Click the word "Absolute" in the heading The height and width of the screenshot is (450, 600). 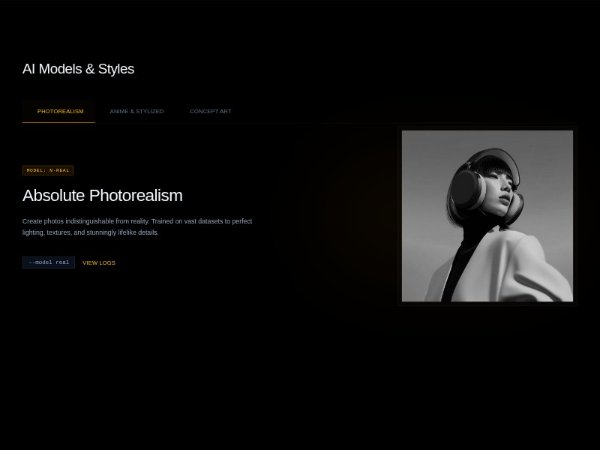point(54,196)
